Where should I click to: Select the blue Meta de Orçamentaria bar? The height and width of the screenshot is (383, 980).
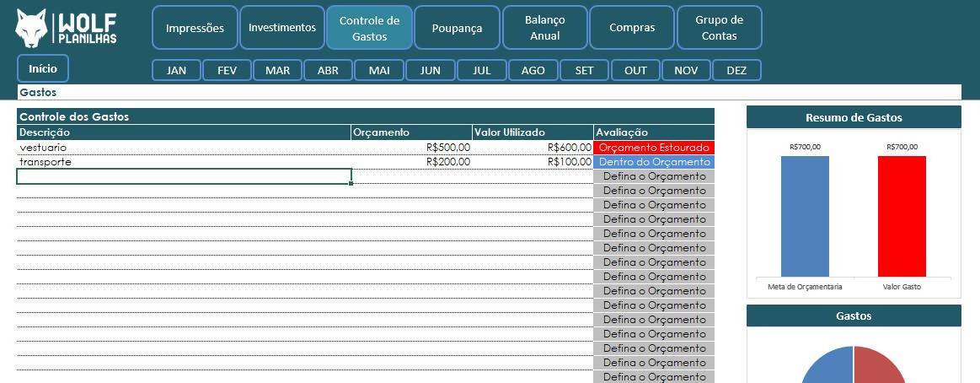(805, 217)
